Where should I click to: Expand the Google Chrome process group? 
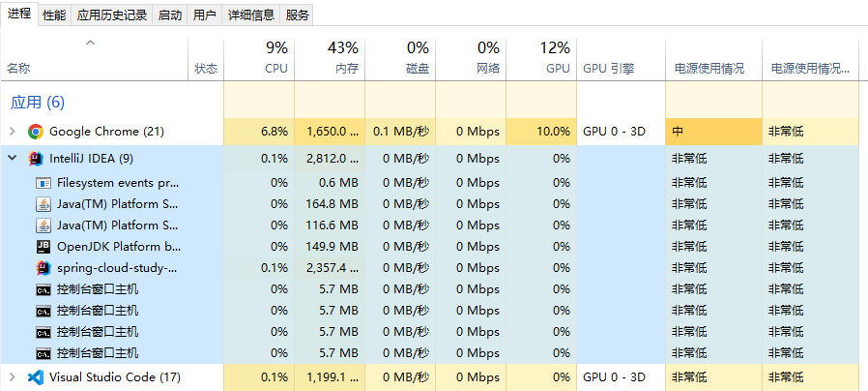pos(12,132)
